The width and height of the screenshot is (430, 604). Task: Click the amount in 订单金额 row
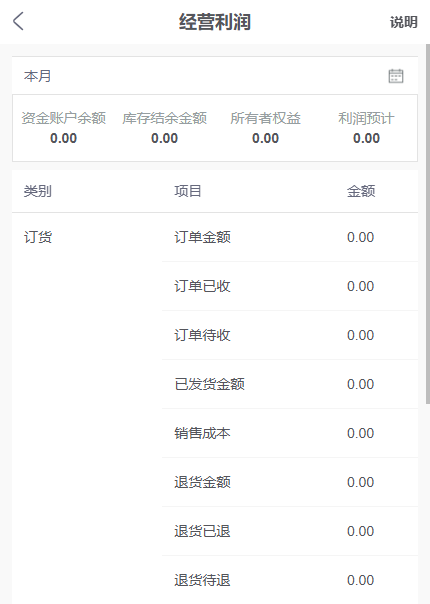click(x=361, y=237)
